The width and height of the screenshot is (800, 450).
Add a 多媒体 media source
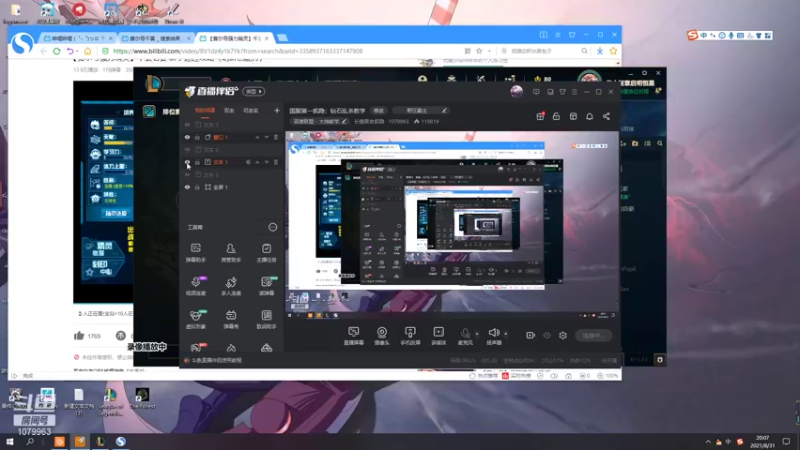[438, 336]
